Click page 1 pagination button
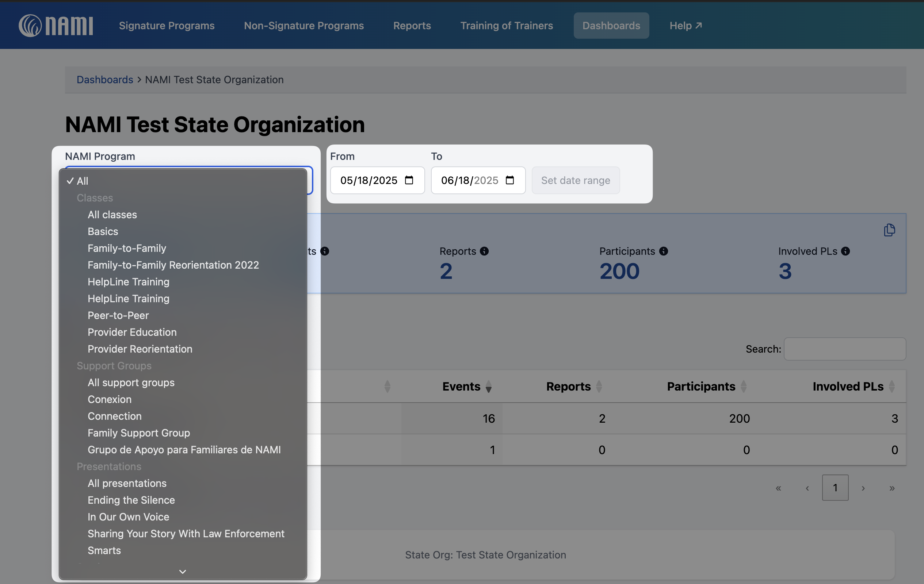924x584 pixels. 835,488
